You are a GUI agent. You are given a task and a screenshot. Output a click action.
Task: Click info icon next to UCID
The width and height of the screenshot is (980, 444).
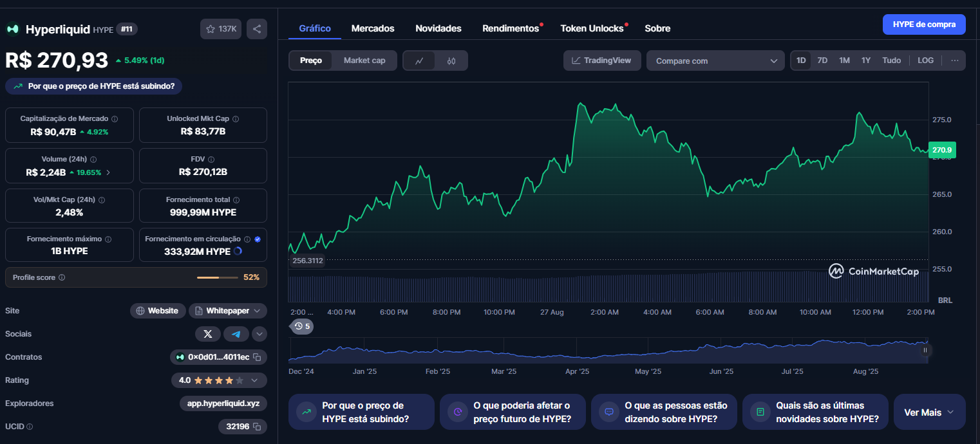pyautogui.click(x=30, y=427)
